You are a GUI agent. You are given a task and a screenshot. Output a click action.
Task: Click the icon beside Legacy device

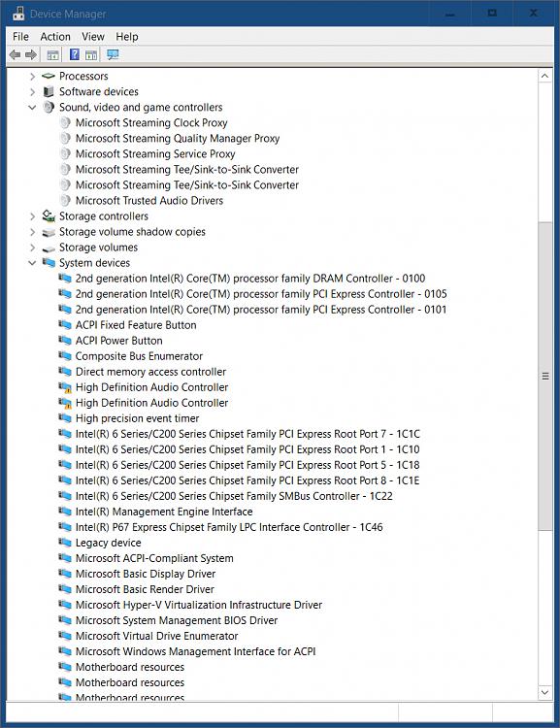click(x=65, y=543)
